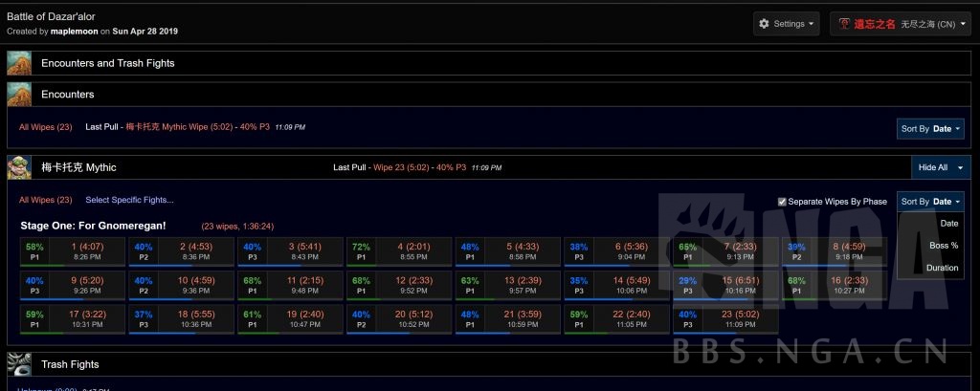The height and width of the screenshot is (391, 980).
Task: Click the Settings gear icon
Action: click(x=764, y=24)
